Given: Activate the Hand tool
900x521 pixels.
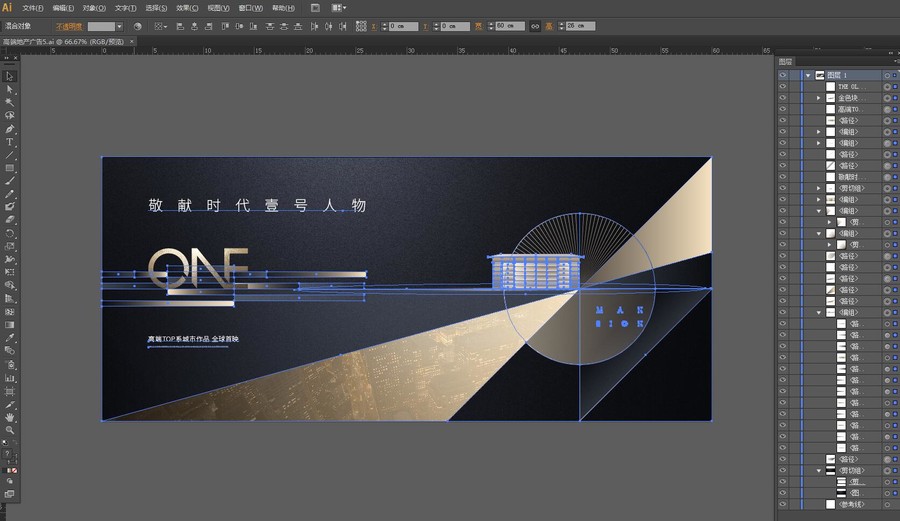Looking at the screenshot, I should 10,417.
